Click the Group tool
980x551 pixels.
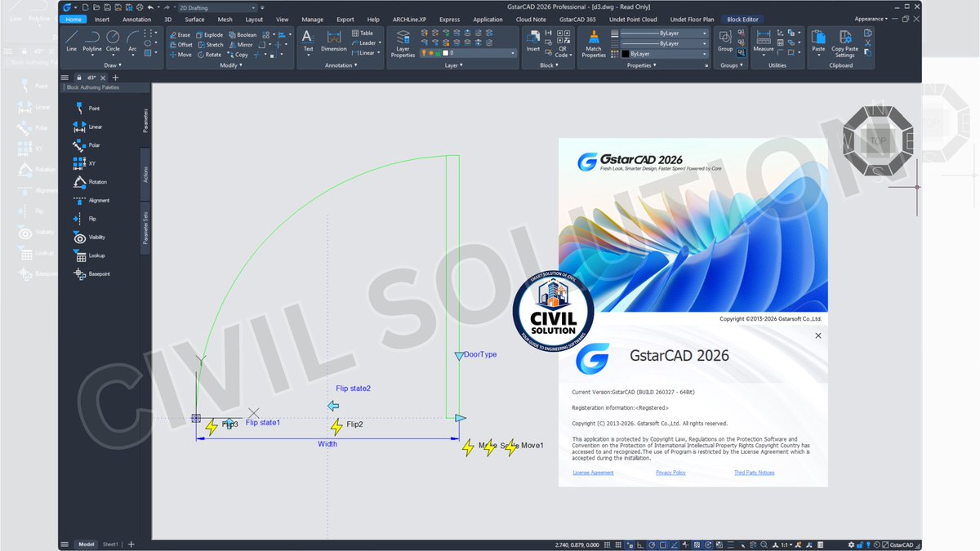coord(725,41)
